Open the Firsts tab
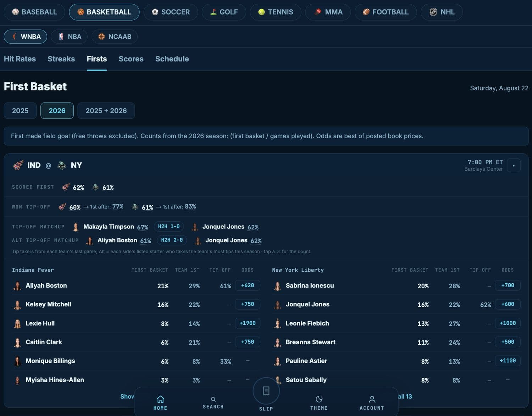532x416 pixels. tap(97, 59)
